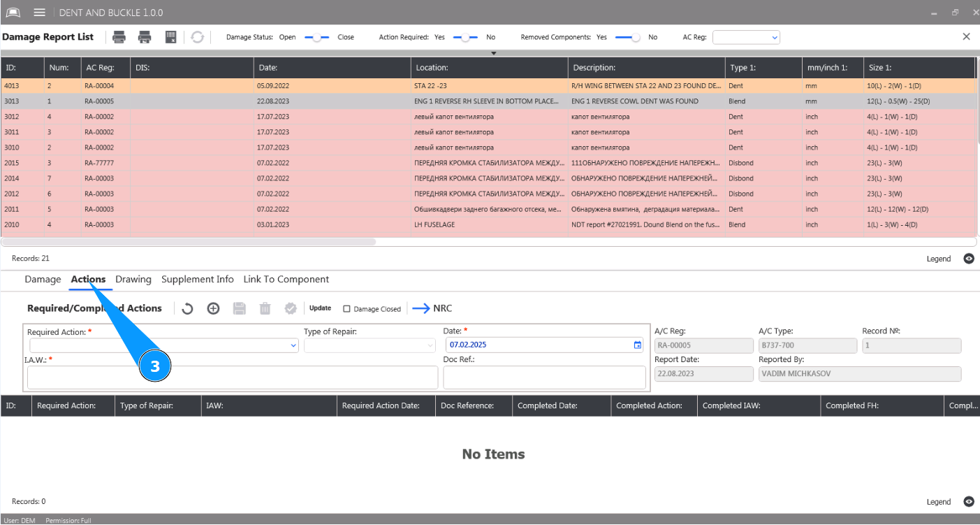Click the I.A.W. text input field
The height and width of the screenshot is (525, 980).
[233, 377]
